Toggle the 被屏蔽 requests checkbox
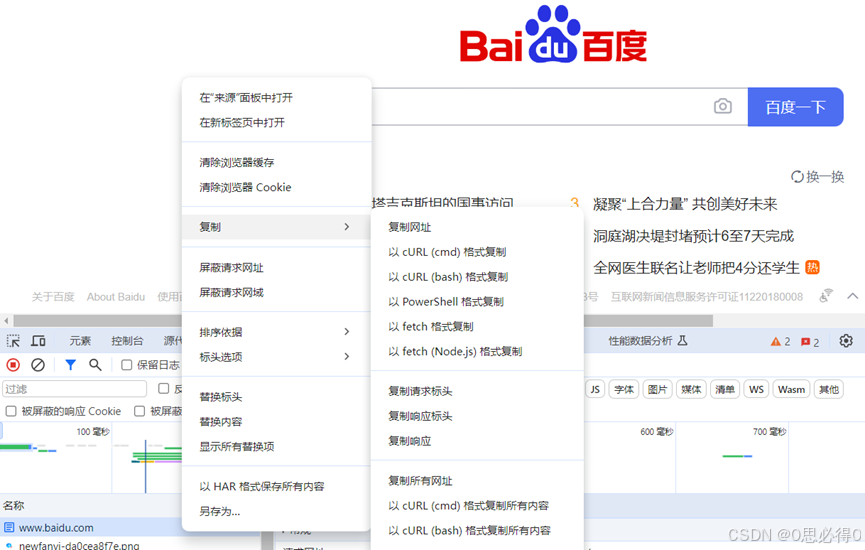 pos(139,411)
